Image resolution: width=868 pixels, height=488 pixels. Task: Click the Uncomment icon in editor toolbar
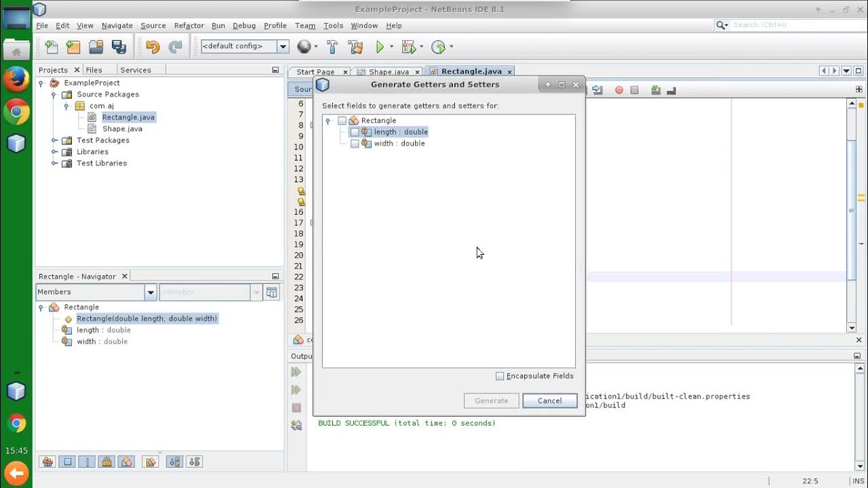[671, 90]
